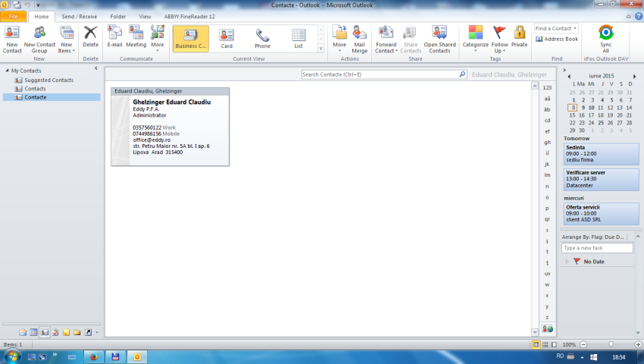Zoom in with the plus button
Image resolution: width=644 pixels, height=364 pixels.
point(638,344)
